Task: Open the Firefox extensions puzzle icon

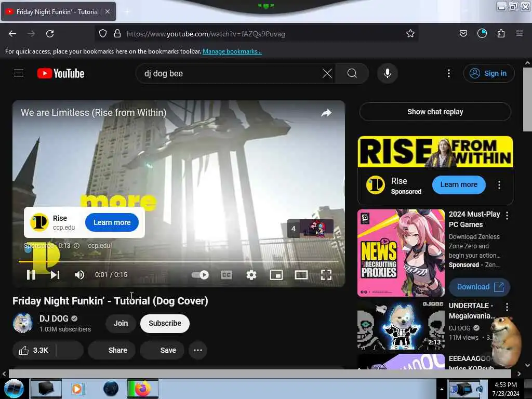Action: tap(501, 33)
